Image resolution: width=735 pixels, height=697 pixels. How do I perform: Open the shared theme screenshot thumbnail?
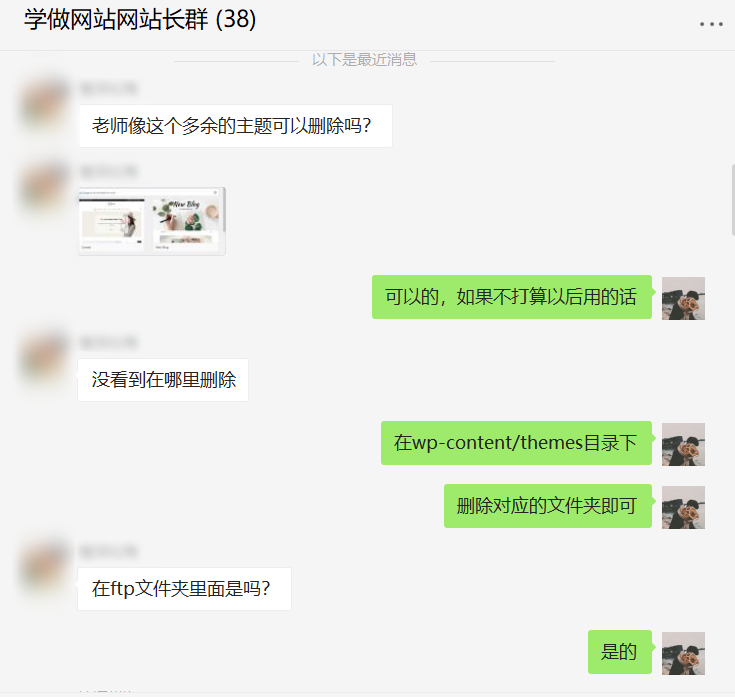(152, 221)
